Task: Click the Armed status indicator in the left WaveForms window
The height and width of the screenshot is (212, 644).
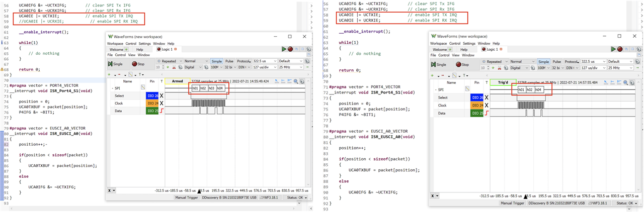Action: pyautogui.click(x=178, y=81)
